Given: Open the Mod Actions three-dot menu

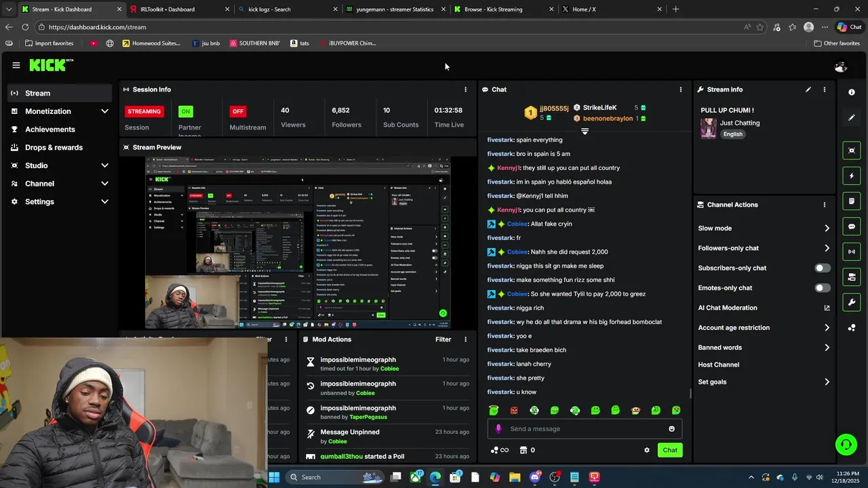Looking at the screenshot, I should pos(465,340).
